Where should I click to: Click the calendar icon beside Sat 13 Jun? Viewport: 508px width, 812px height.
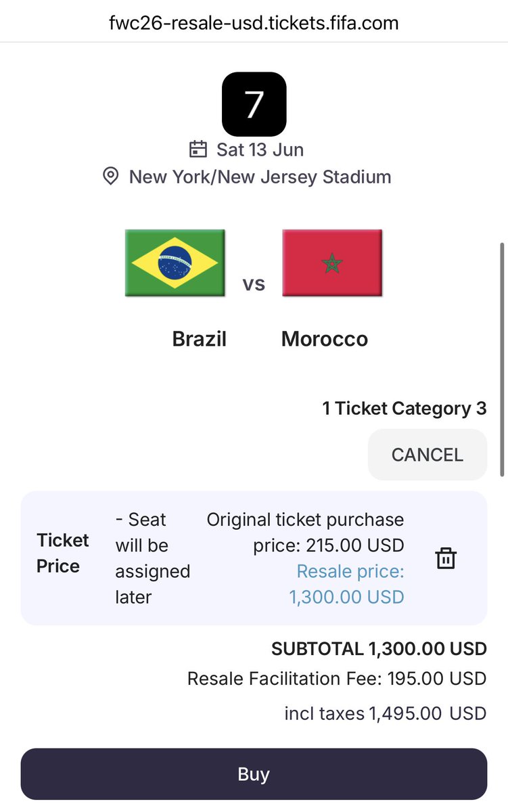point(198,149)
